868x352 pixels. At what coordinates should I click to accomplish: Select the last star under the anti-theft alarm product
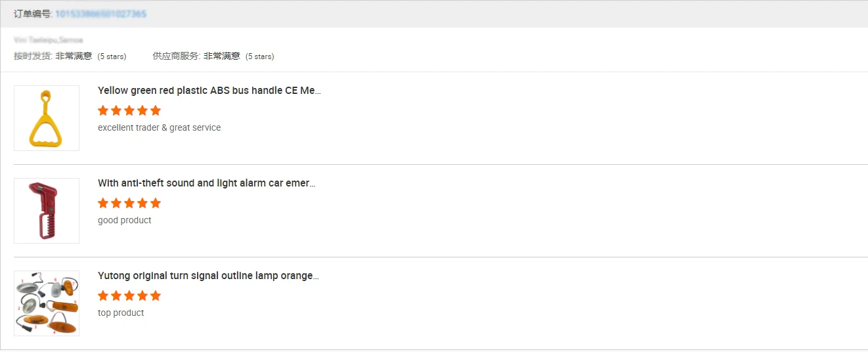(x=156, y=203)
